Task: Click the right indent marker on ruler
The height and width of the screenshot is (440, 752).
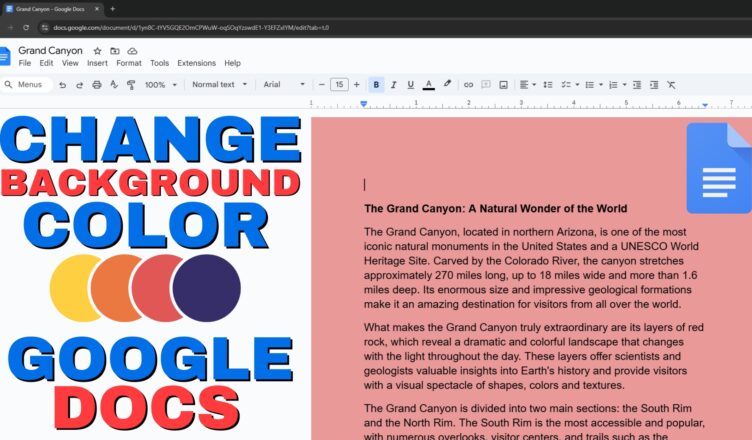Action: coord(705,105)
